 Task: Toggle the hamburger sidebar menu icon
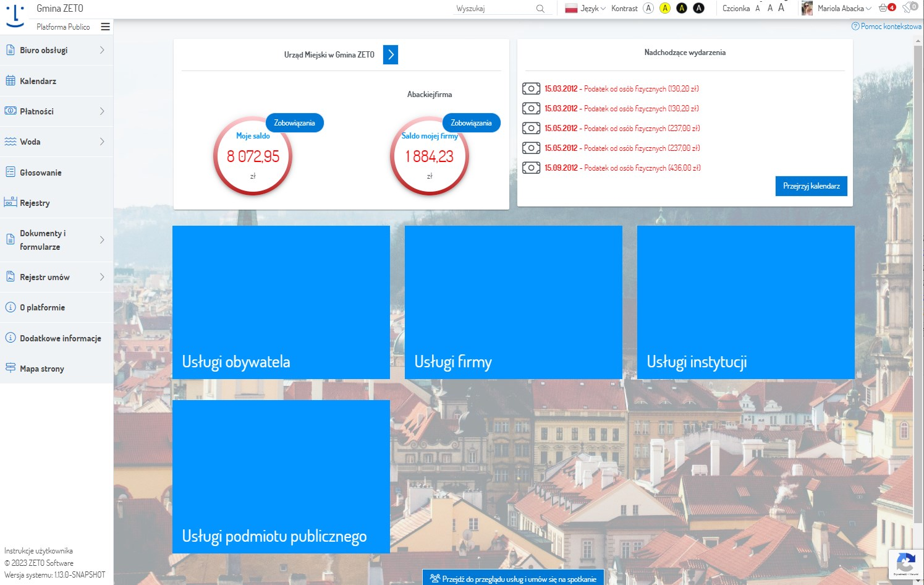tap(106, 27)
